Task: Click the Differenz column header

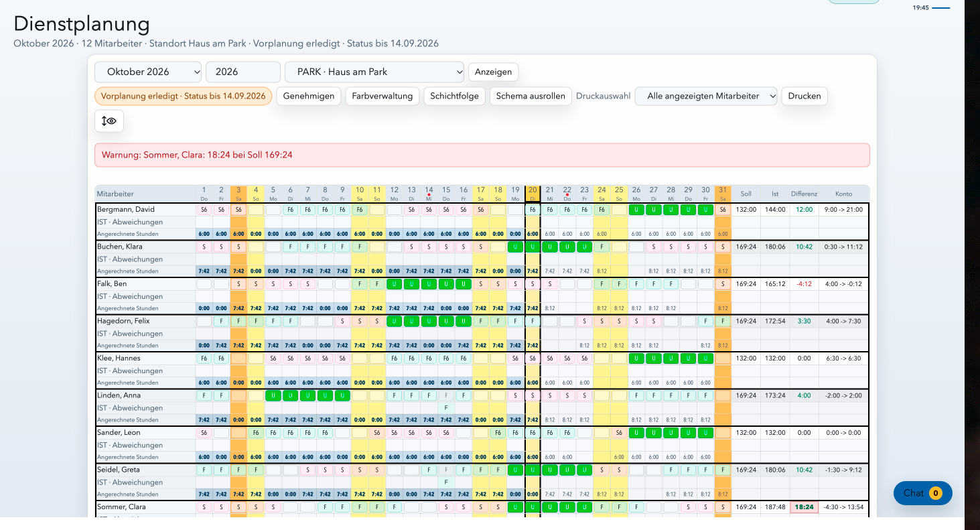Action: pos(804,194)
